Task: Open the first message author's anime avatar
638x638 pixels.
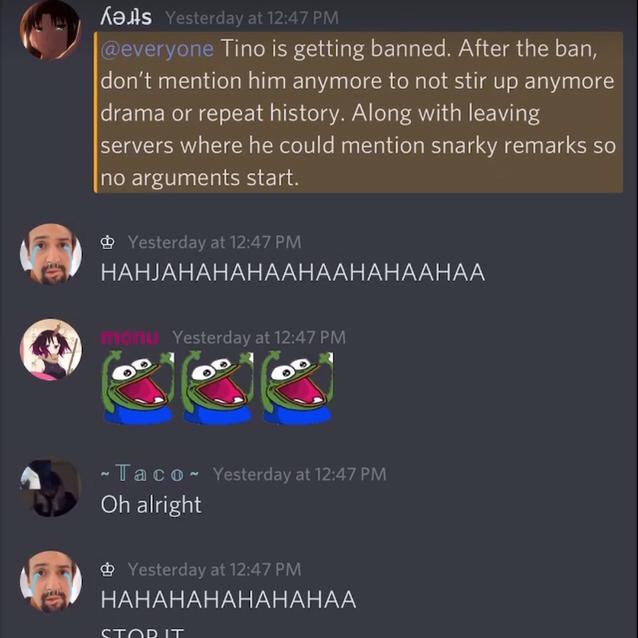Action: click(50, 28)
